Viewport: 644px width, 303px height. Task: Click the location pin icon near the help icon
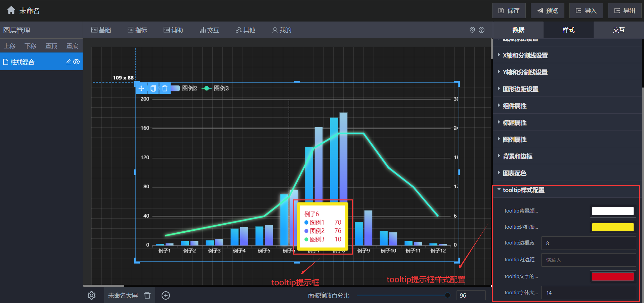click(472, 30)
